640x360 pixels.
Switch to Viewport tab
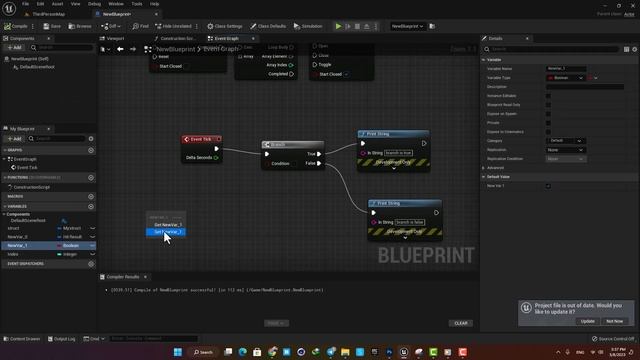pos(112,38)
